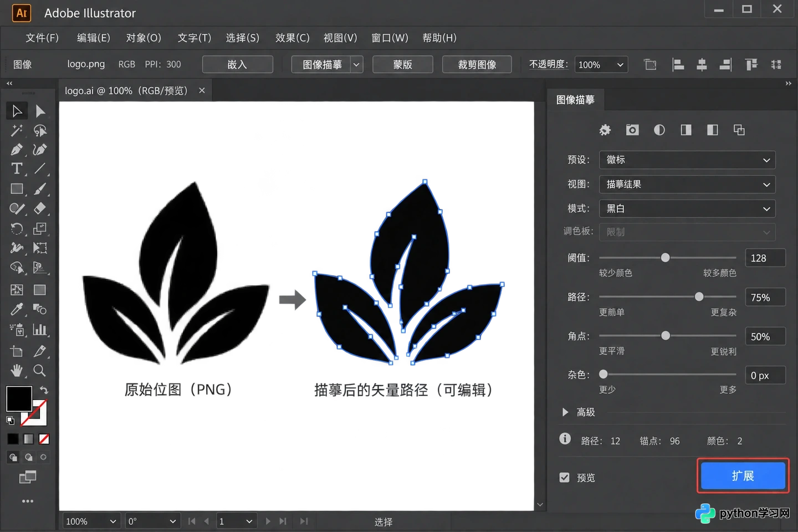Swap fill and stroke colors
The width and height of the screenshot is (798, 532).
pyautogui.click(x=44, y=390)
